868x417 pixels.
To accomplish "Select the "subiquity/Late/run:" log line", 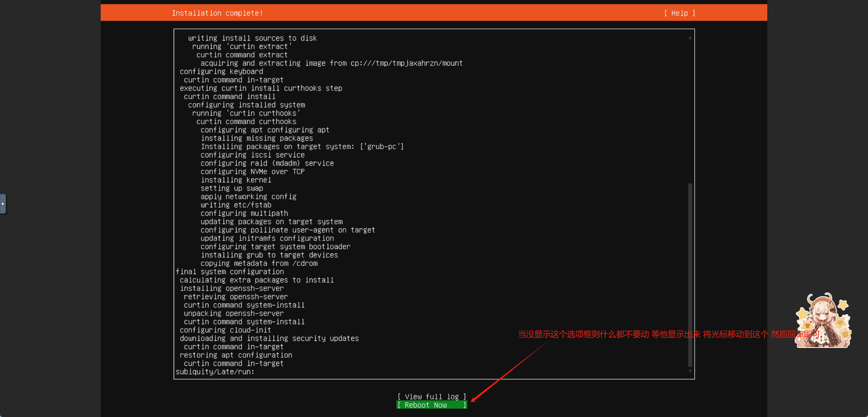I will [215, 372].
